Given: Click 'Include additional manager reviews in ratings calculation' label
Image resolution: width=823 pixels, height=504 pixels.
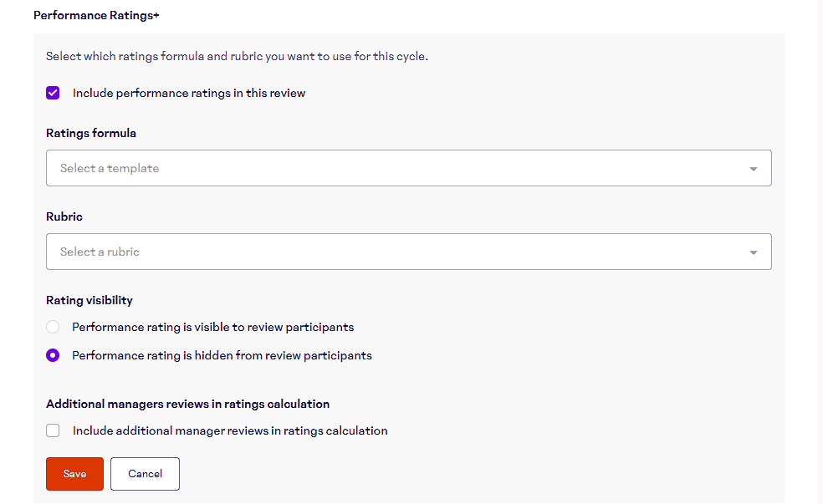Looking at the screenshot, I should 230,430.
